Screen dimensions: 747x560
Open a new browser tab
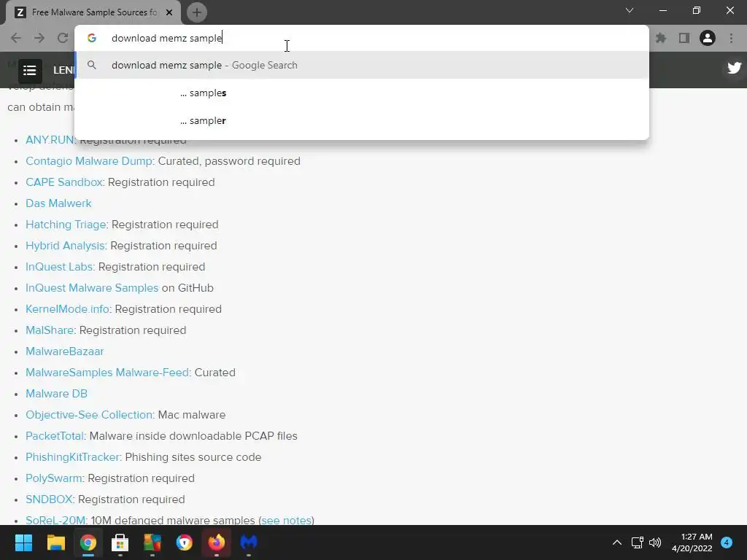click(197, 12)
